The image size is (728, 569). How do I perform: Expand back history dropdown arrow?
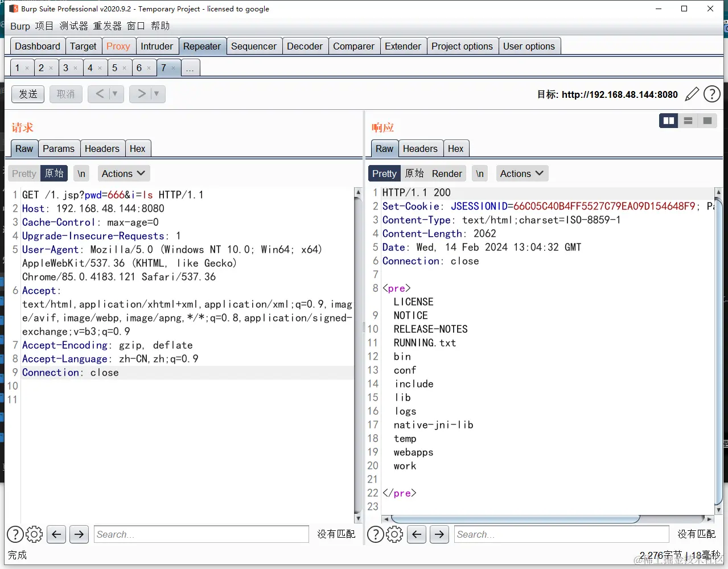[114, 94]
